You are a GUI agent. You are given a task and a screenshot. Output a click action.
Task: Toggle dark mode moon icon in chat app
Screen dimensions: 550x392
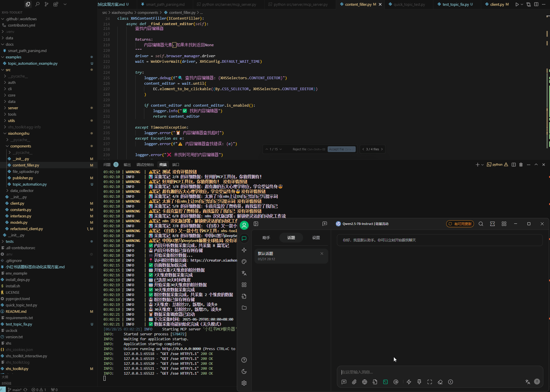pyautogui.click(x=244, y=371)
